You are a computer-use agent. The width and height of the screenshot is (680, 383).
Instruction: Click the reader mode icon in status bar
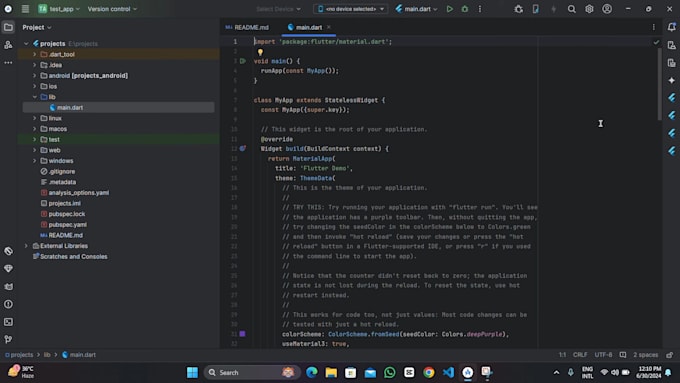point(623,355)
